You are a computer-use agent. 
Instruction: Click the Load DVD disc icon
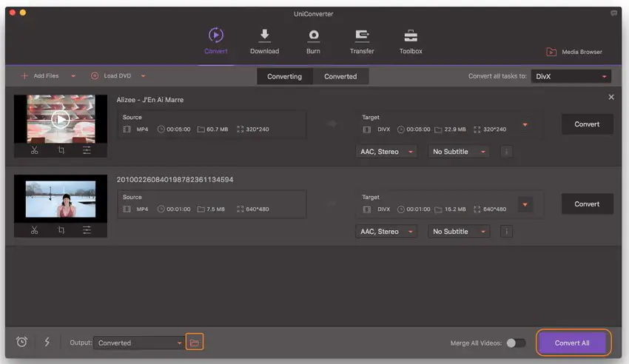[x=95, y=75]
